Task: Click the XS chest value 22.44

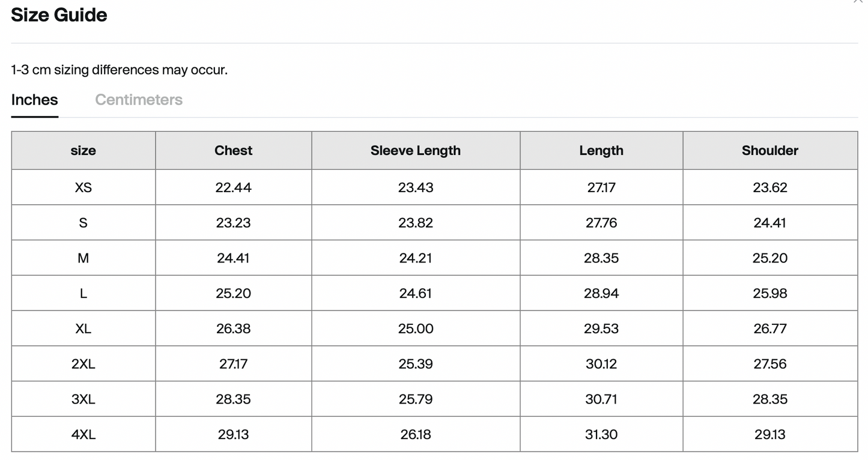Action: click(233, 187)
